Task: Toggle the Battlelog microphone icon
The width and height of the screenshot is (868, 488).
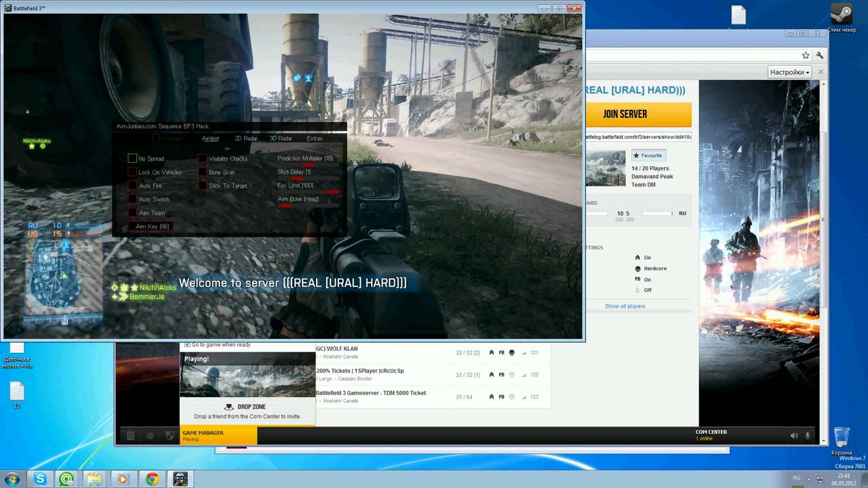Action: click(808, 436)
